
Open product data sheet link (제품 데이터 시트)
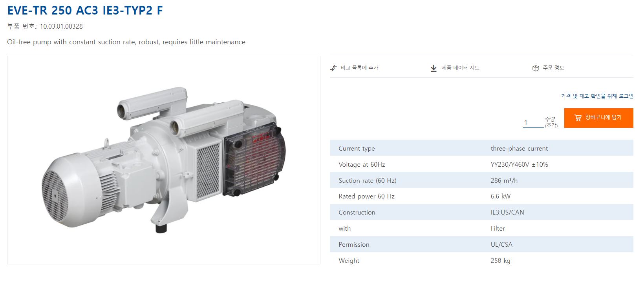coord(460,68)
